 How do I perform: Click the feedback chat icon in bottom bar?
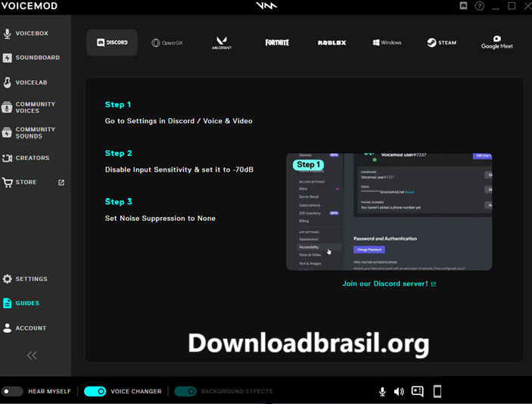[418, 391]
